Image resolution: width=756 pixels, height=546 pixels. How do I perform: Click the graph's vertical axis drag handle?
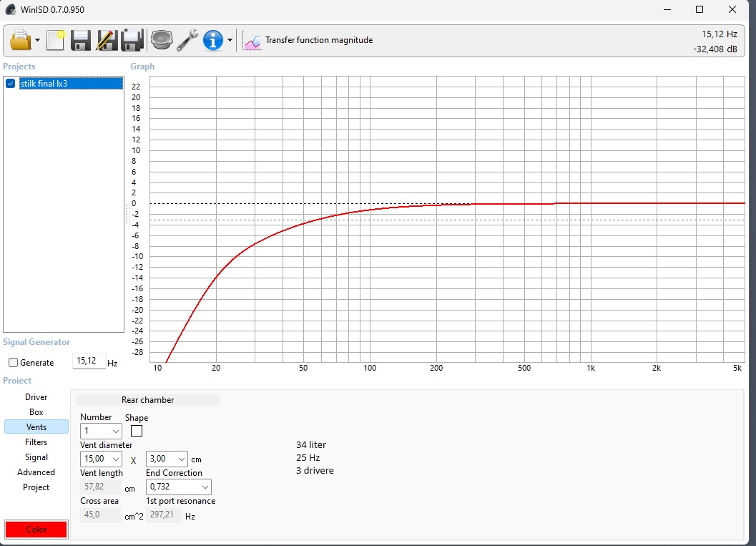coord(128,215)
